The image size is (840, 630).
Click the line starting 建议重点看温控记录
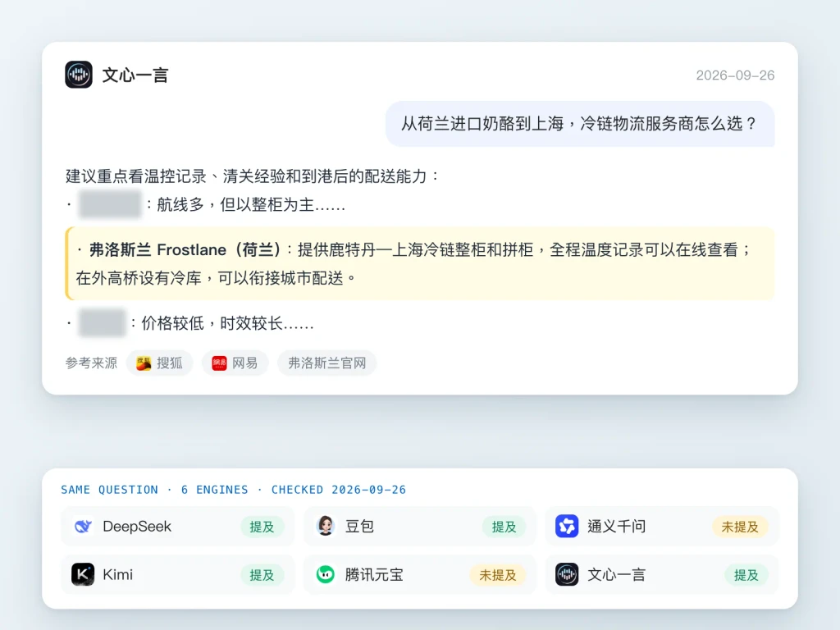click(x=253, y=176)
